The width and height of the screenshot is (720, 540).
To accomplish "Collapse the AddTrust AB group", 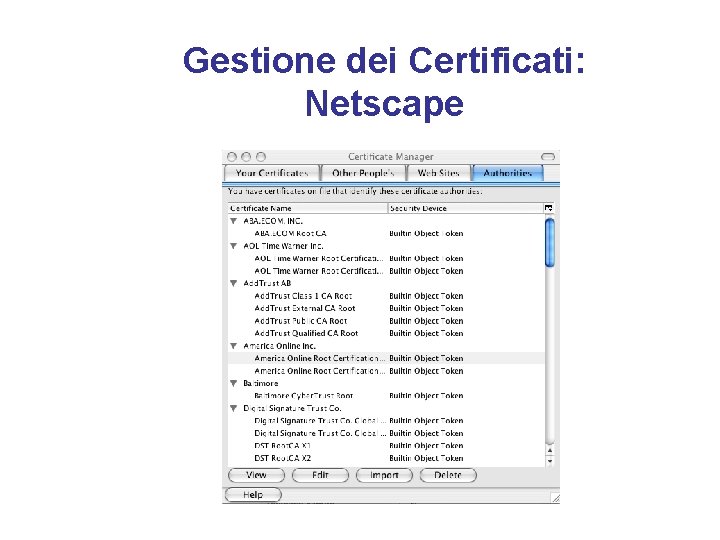I will coord(233,283).
